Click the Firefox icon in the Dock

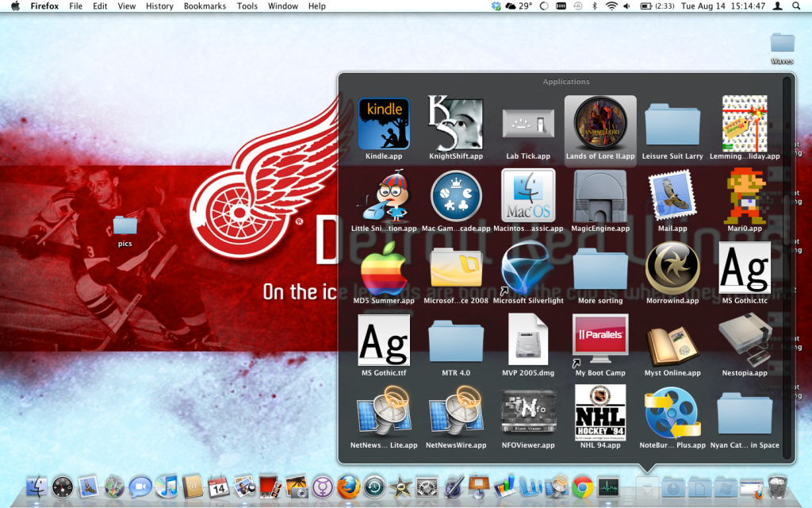point(349,487)
